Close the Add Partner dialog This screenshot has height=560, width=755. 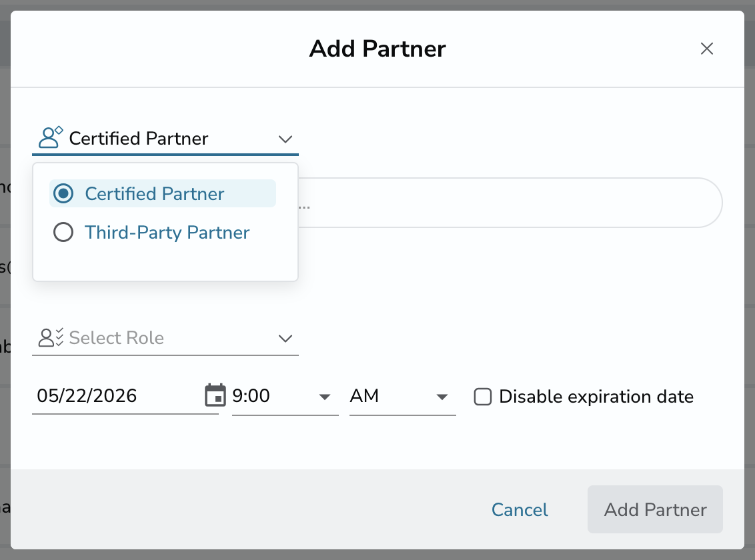click(x=706, y=49)
